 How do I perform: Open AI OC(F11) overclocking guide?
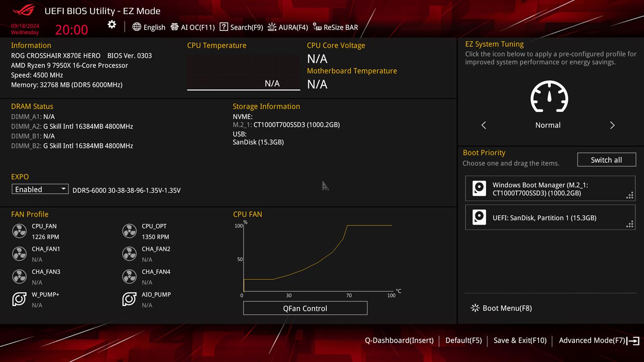click(x=193, y=27)
